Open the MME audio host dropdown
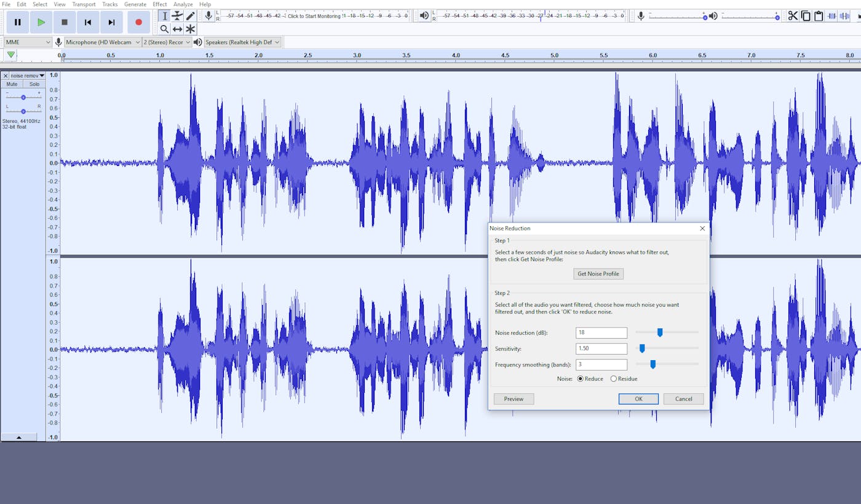 point(28,42)
